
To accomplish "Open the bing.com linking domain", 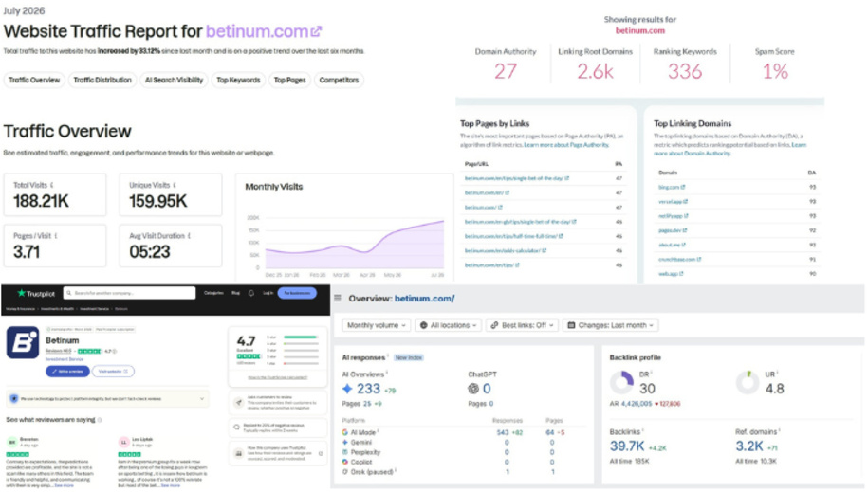I will tap(672, 187).
